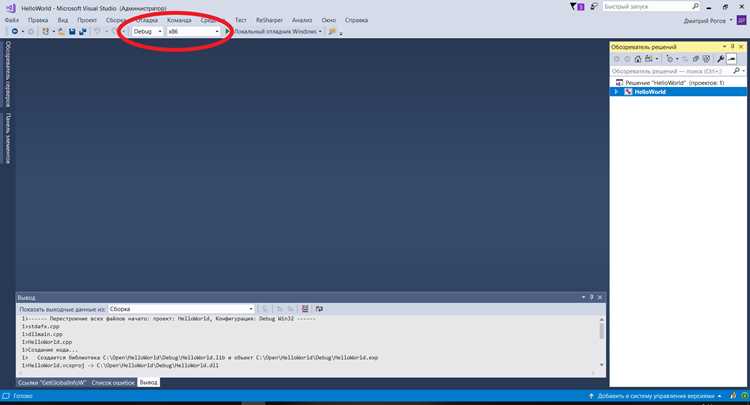This screenshot has height=405, width=750.
Task: Click the "1>HelloWorld.cpp" output line
Action: (47, 342)
